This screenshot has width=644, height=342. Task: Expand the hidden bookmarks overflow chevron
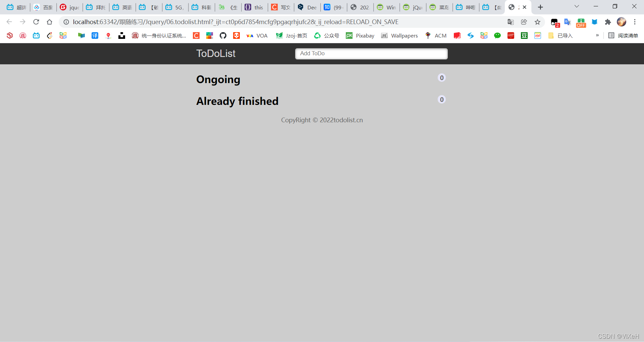click(x=597, y=35)
